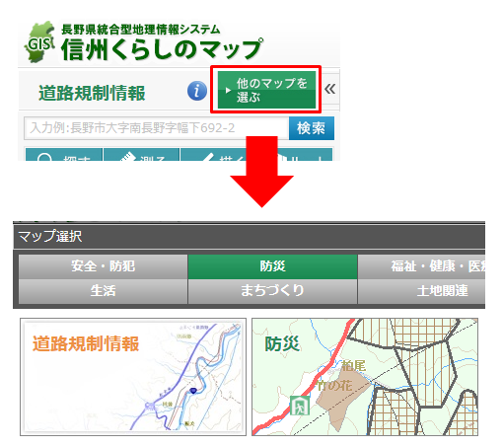Click the 他のマップを選ぶ button
This screenshot has width=503, height=448.
pyautogui.click(x=266, y=90)
